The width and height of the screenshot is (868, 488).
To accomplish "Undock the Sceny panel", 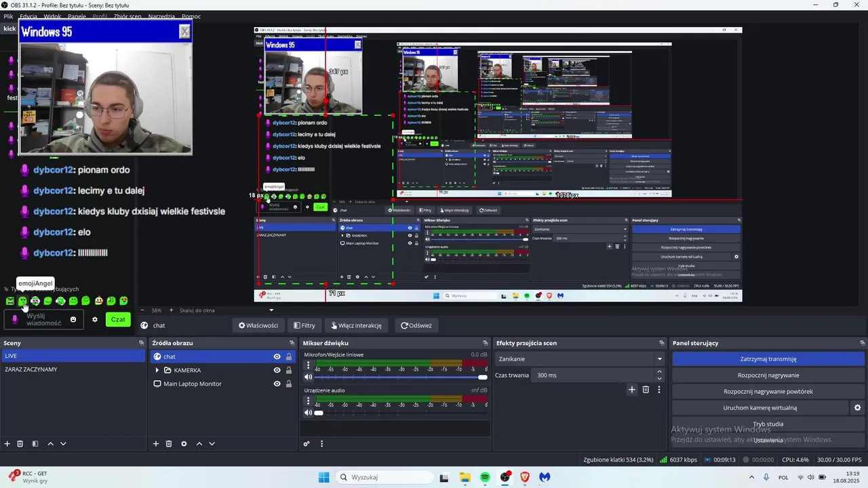I will point(141,343).
